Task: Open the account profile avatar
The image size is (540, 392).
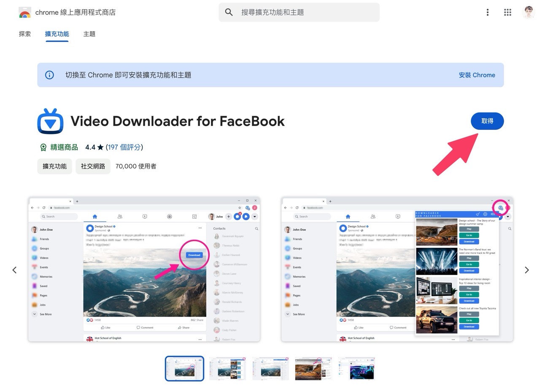Action: point(528,12)
